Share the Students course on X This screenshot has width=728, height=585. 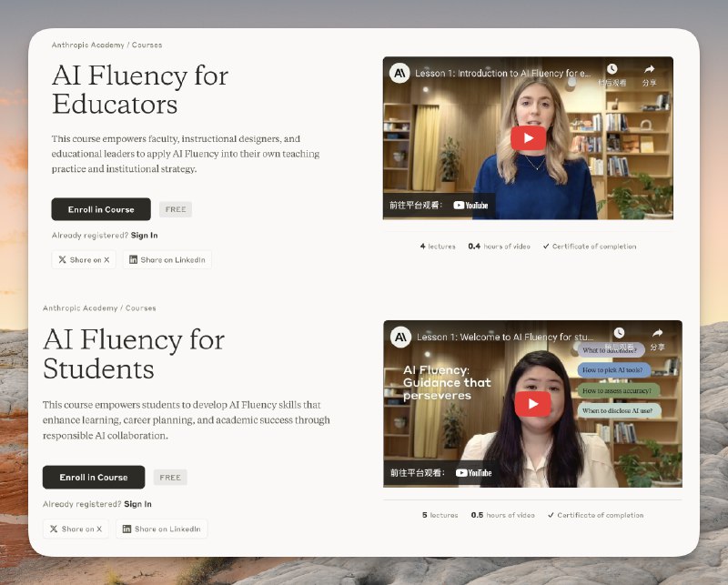tap(76, 529)
